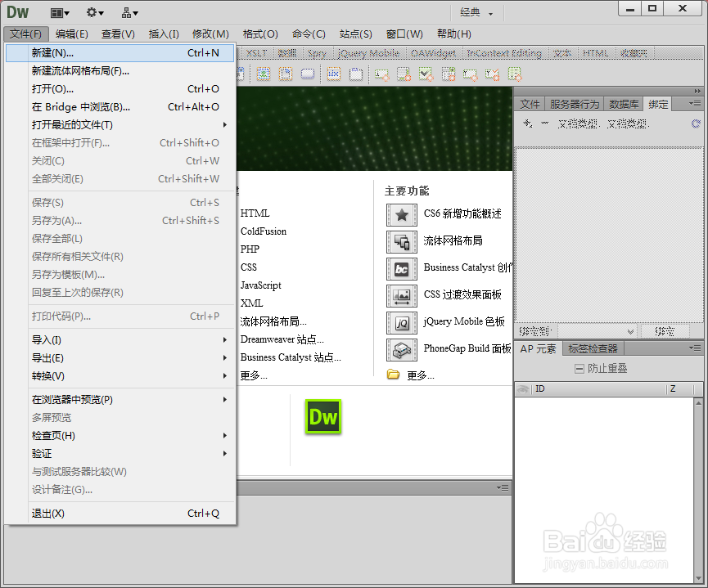Click the Business Catalyst bc icon
The height and width of the screenshot is (588, 708).
[x=401, y=269]
